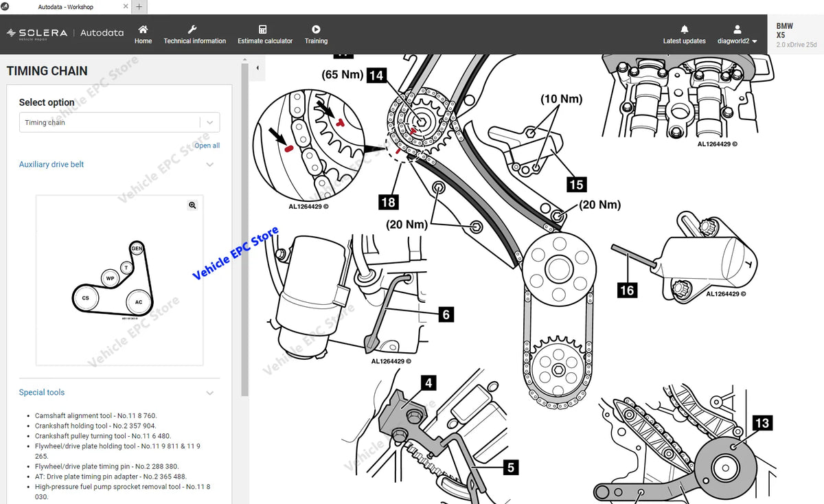
Task: Click Auxiliary drive belt heading
Action: [51, 165]
